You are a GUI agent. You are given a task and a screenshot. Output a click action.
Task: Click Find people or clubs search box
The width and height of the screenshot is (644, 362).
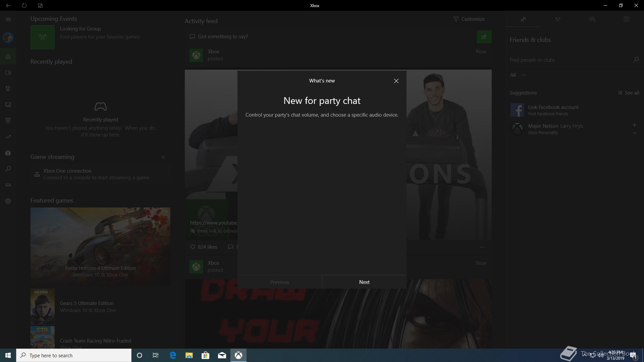click(569, 60)
